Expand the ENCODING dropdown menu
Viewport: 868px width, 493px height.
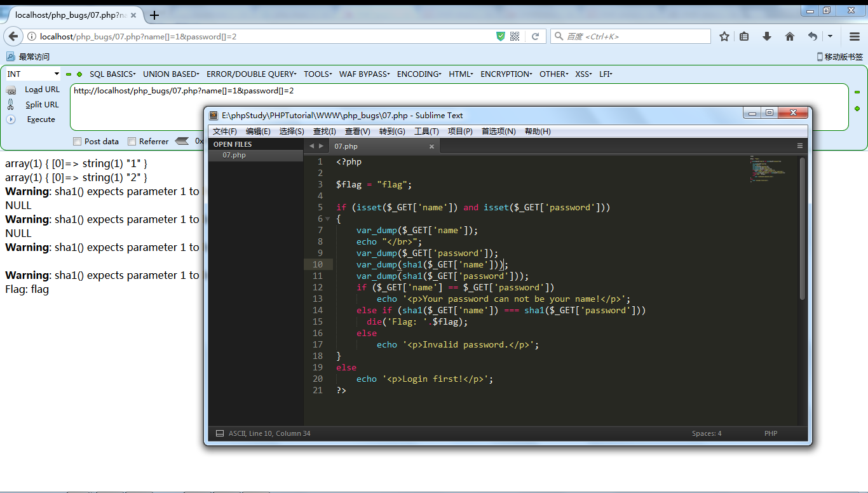419,74
